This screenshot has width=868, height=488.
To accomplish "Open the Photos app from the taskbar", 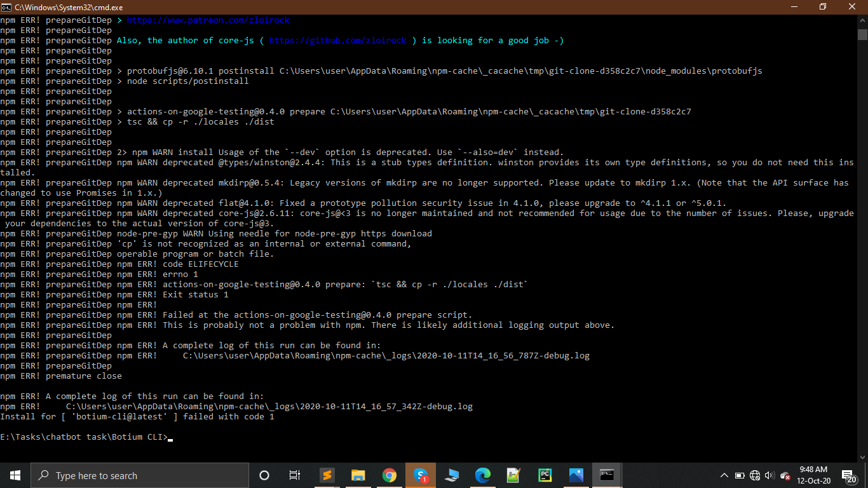I will (574, 475).
